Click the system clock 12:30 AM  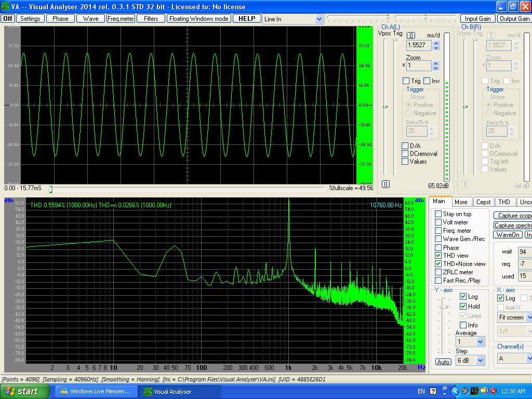[513, 391]
